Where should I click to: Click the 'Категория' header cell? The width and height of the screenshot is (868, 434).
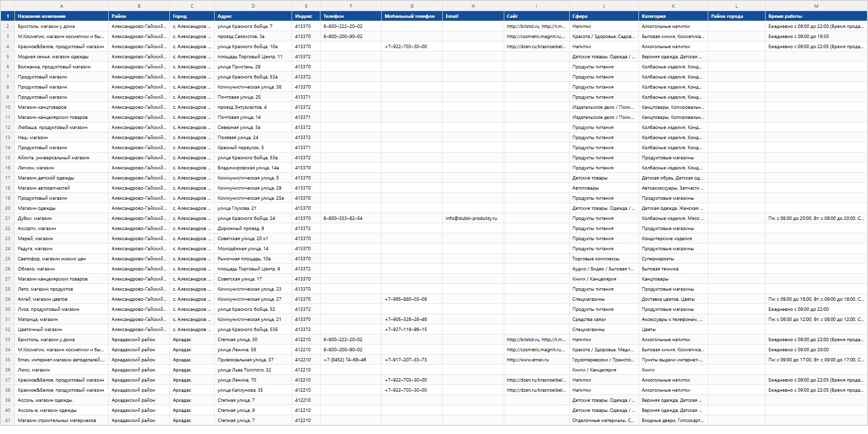pyautogui.click(x=673, y=16)
